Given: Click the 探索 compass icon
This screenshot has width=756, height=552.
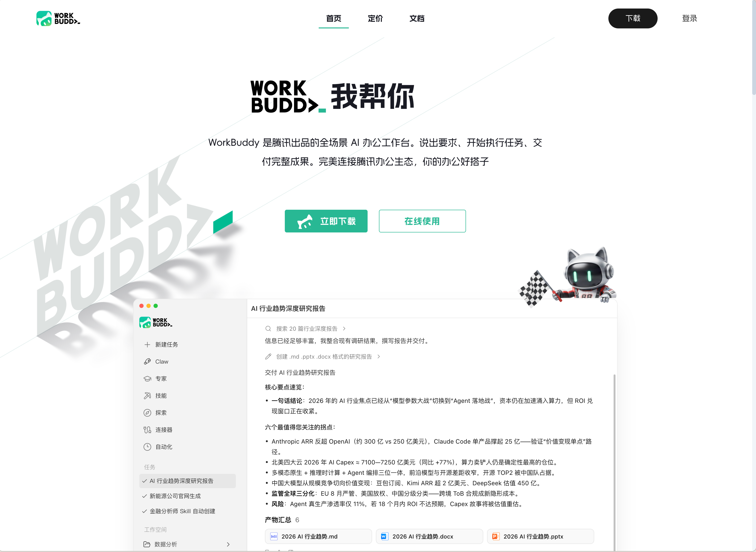Looking at the screenshot, I should [147, 413].
